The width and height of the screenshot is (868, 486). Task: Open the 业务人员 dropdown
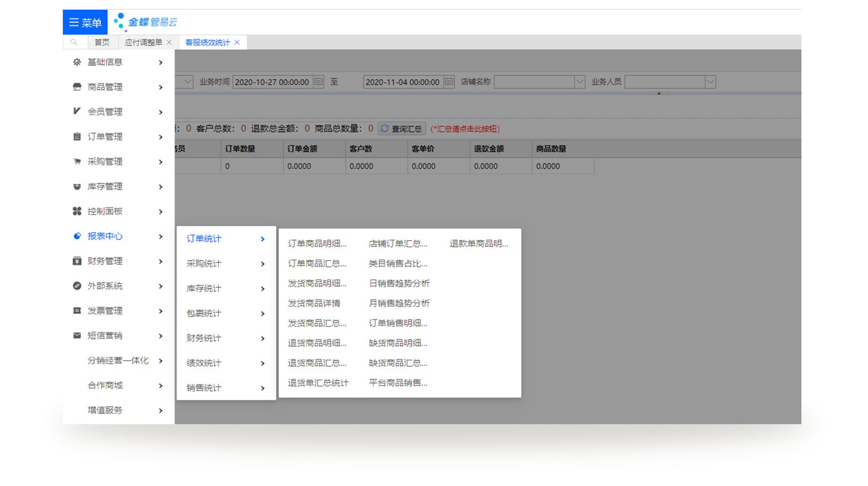point(710,82)
